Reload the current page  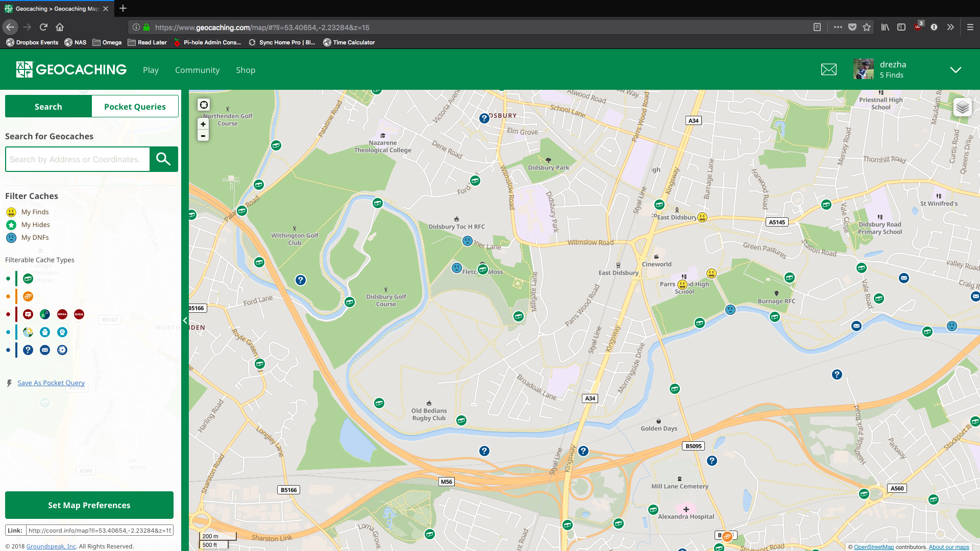(43, 27)
